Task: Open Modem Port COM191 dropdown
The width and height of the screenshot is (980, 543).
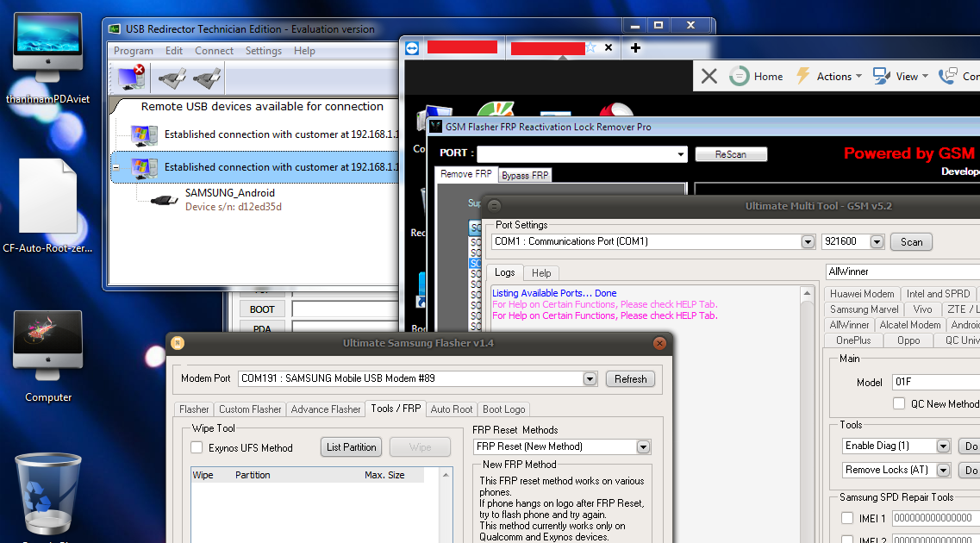Action: click(x=590, y=378)
